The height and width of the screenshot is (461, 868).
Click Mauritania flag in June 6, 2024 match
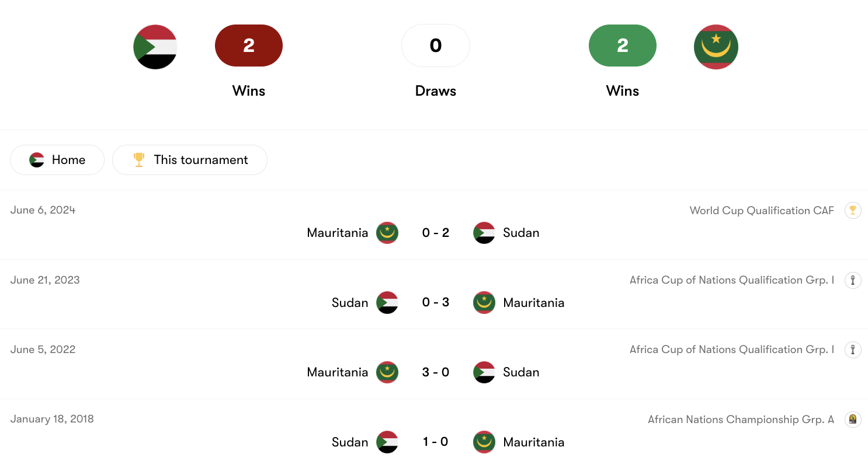click(x=387, y=233)
